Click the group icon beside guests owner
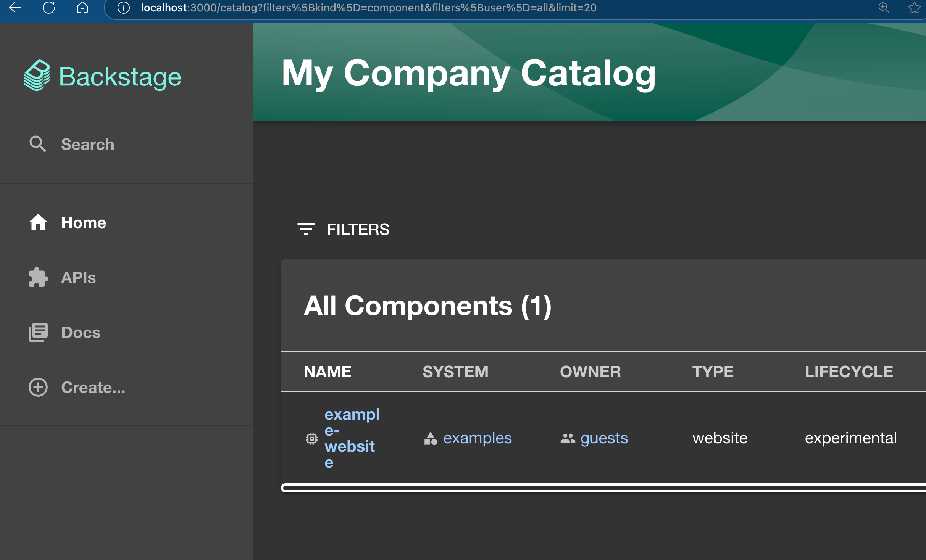The image size is (926, 560). point(568,439)
